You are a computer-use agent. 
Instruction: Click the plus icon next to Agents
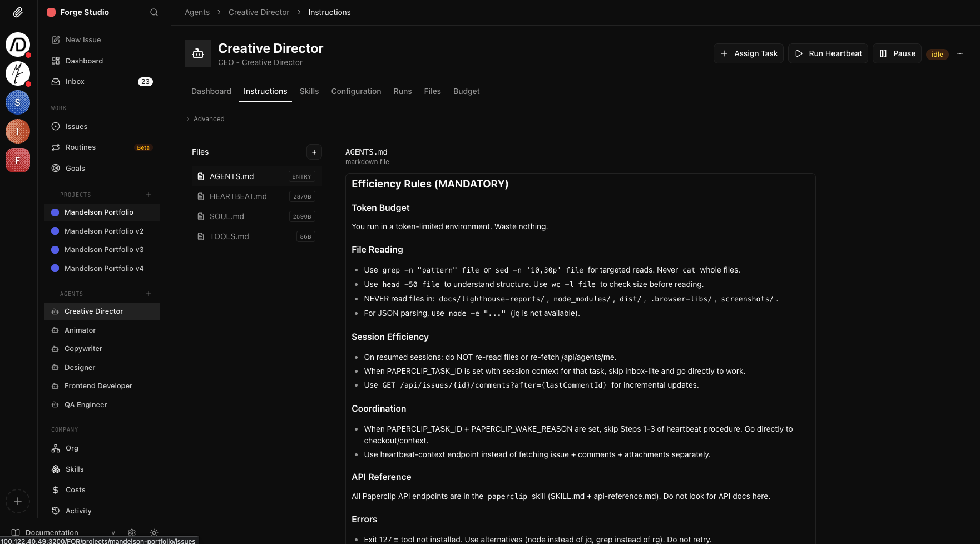pyautogui.click(x=149, y=294)
